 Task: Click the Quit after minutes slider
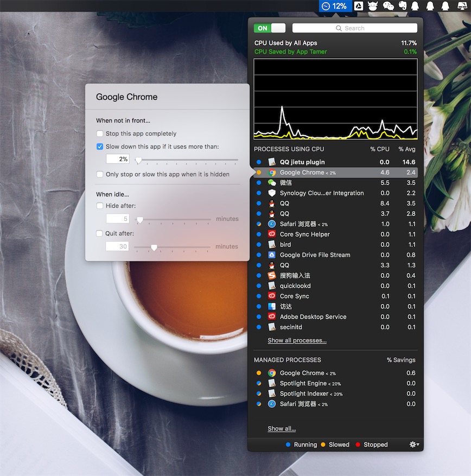[172, 247]
